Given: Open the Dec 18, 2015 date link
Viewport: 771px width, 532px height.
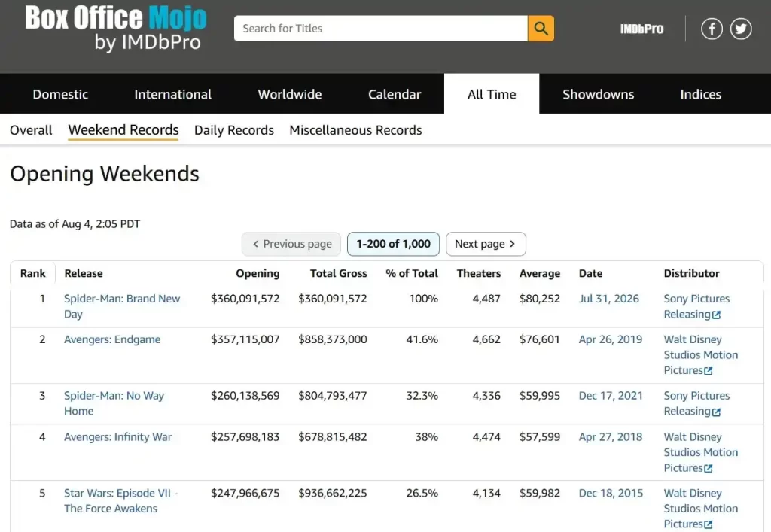Looking at the screenshot, I should point(611,493).
